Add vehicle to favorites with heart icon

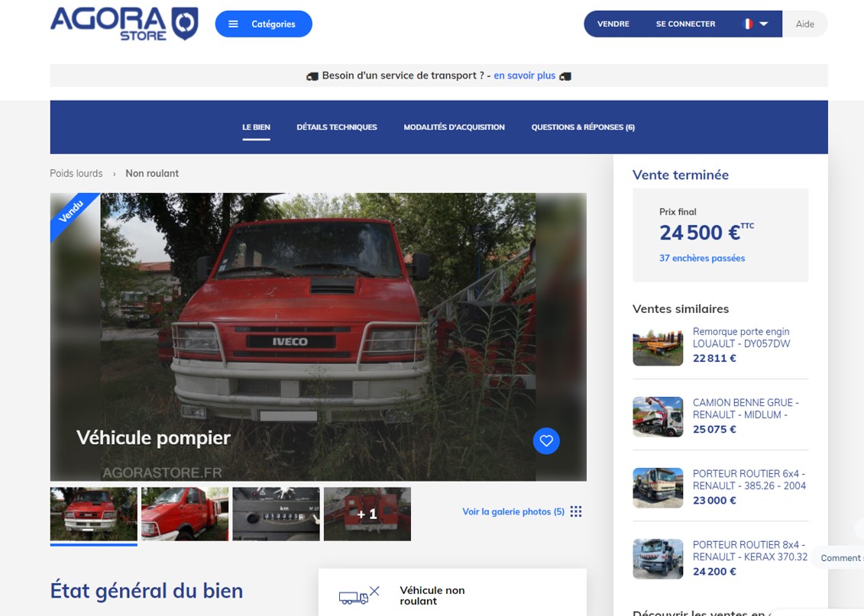click(546, 440)
